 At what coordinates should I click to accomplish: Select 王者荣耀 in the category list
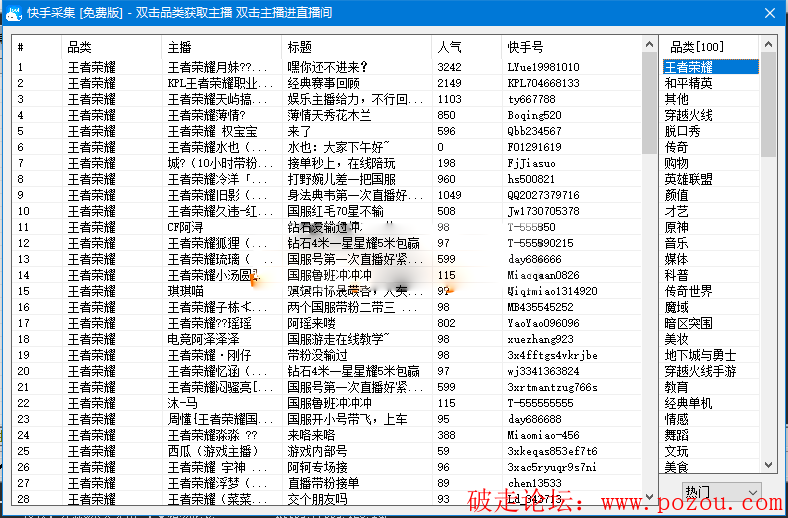click(x=711, y=67)
